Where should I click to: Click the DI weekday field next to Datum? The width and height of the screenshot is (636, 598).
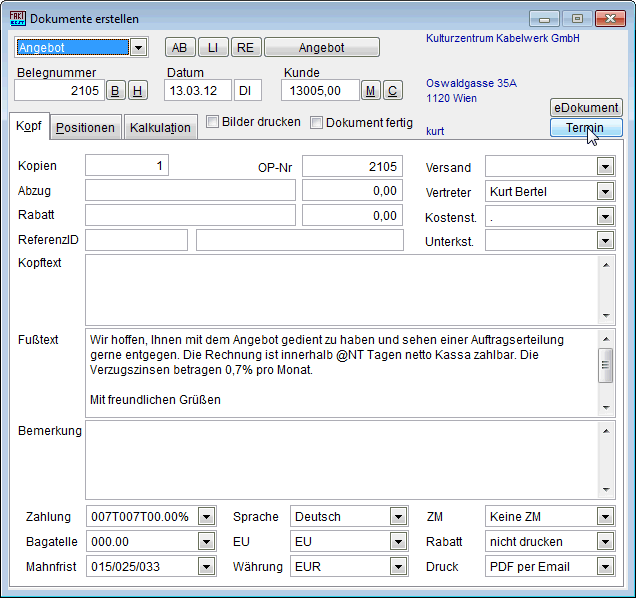coord(248,90)
